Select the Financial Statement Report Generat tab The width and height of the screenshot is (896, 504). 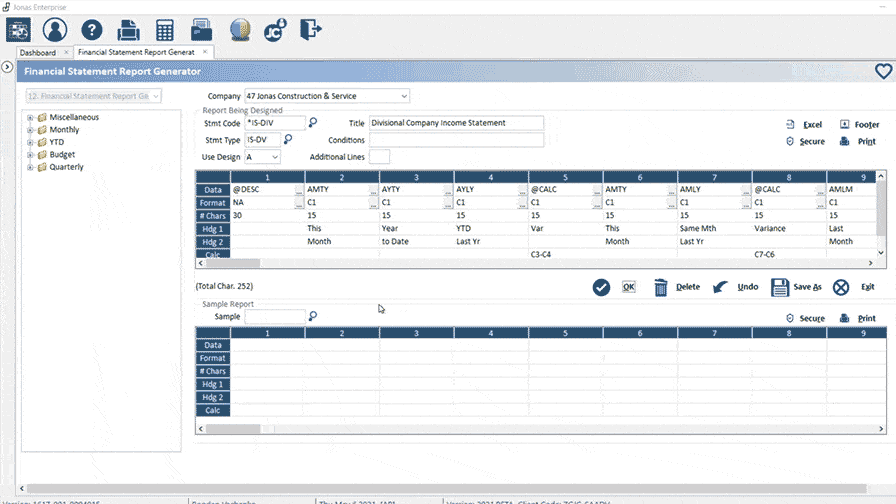(136, 52)
